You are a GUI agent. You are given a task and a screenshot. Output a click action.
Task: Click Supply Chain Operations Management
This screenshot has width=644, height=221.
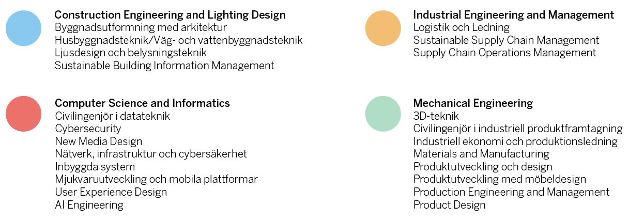coord(504,53)
